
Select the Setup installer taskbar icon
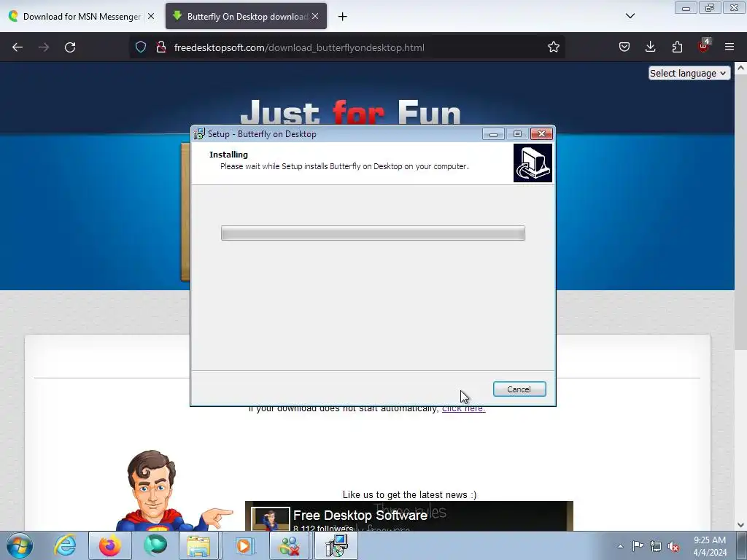point(336,545)
